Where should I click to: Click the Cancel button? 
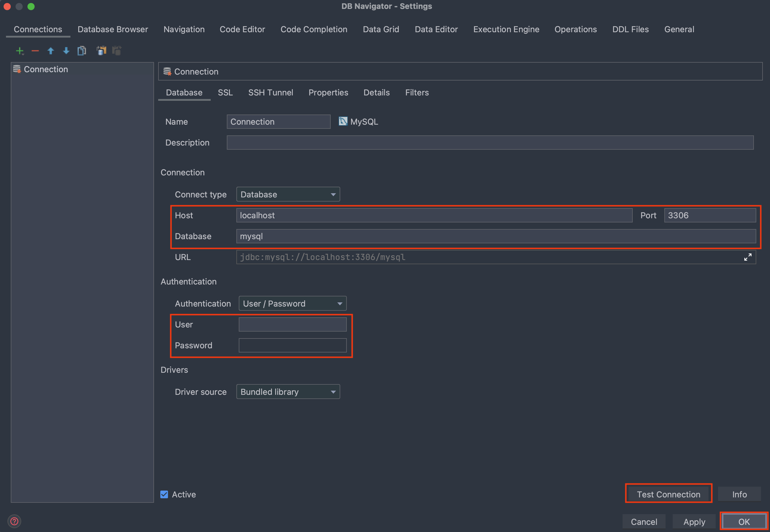tap(644, 522)
